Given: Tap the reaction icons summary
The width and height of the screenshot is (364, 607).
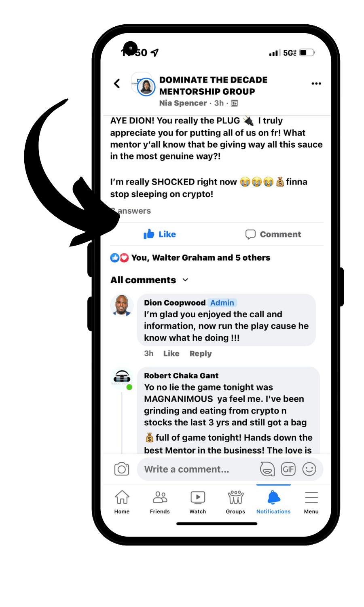Looking at the screenshot, I should (x=119, y=258).
